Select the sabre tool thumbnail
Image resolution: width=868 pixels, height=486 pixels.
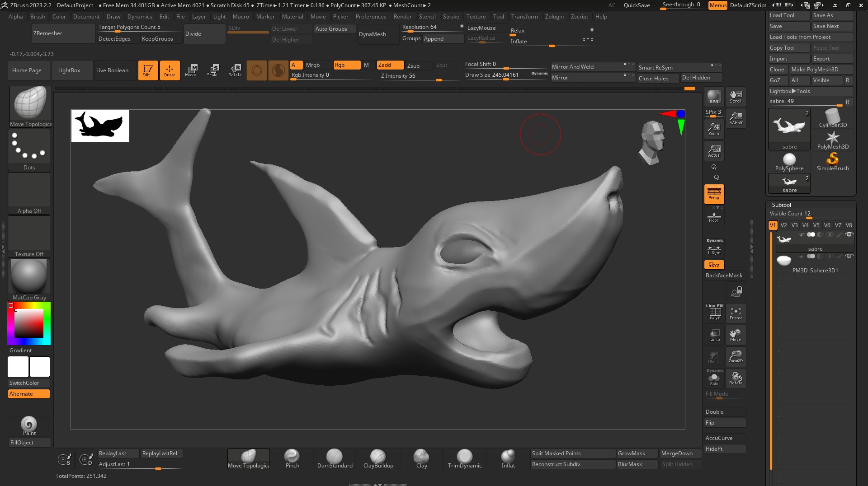(789, 129)
